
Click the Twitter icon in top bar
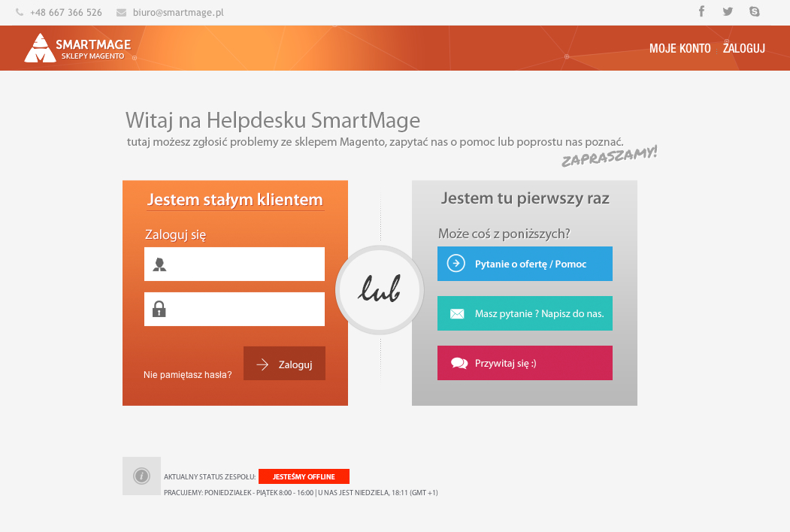click(x=728, y=11)
